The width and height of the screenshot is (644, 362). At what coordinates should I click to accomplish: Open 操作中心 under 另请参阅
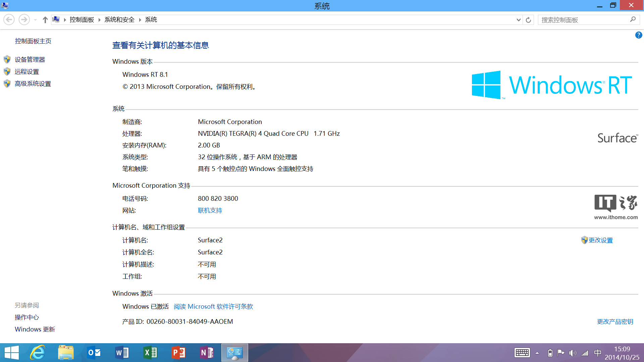click(27, 317)
